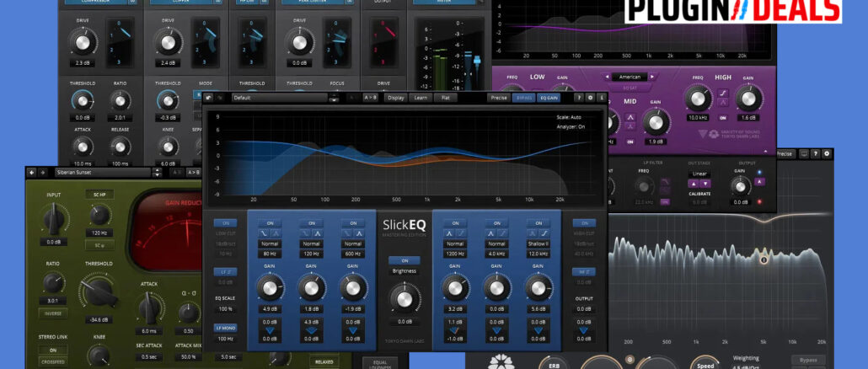
Task: Toggle Low Cut ON in SlickEQ
Action: [225, 223]
